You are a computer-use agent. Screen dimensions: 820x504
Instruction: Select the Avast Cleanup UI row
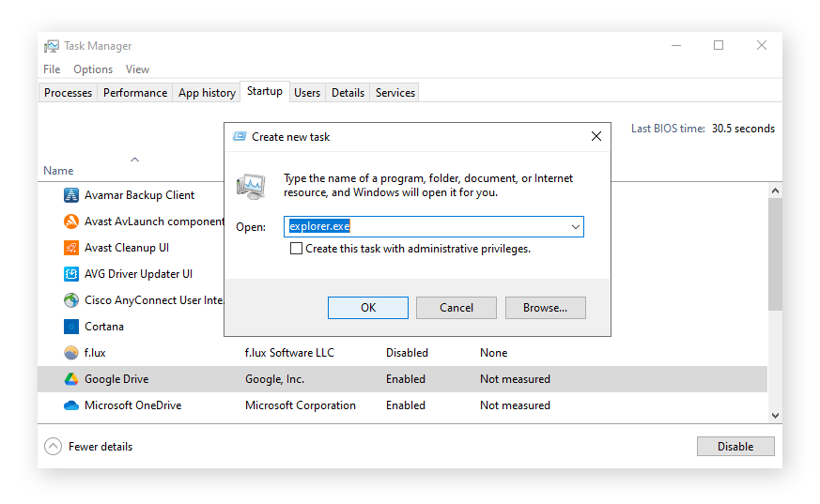pos(127,248)
